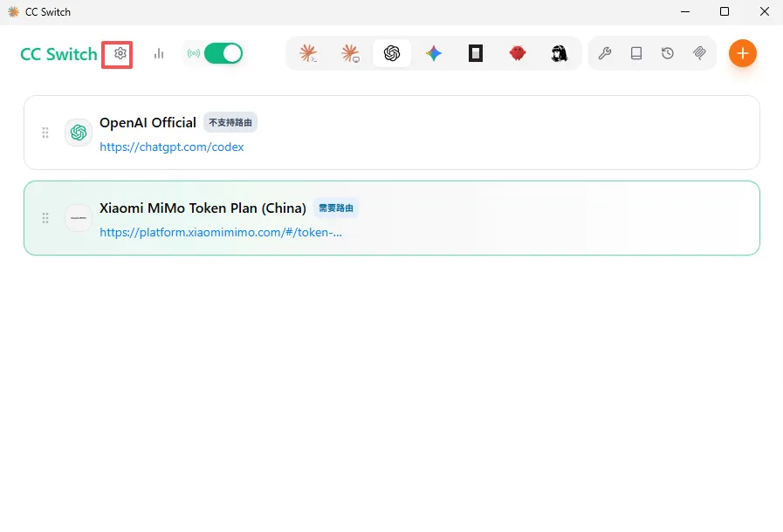The height and width of the screenshot is (532, 783).
Task: Grab the drag handle of Xiaomi MiMo card
Action: coord(45,218)
